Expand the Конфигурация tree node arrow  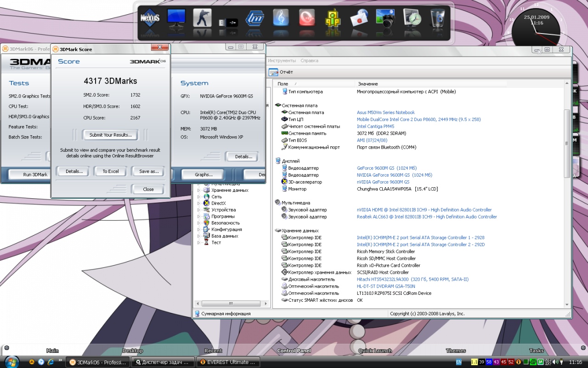pyautogui.click(x=199, y=230)
